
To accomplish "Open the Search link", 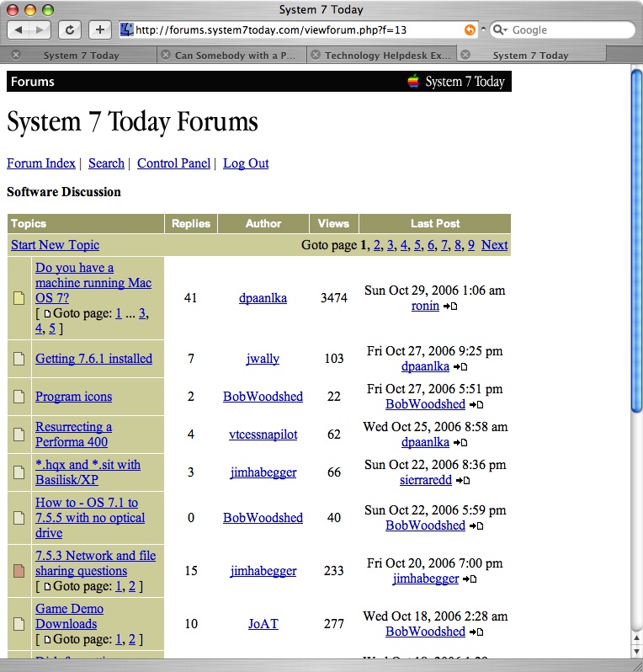I will [106, 163].
